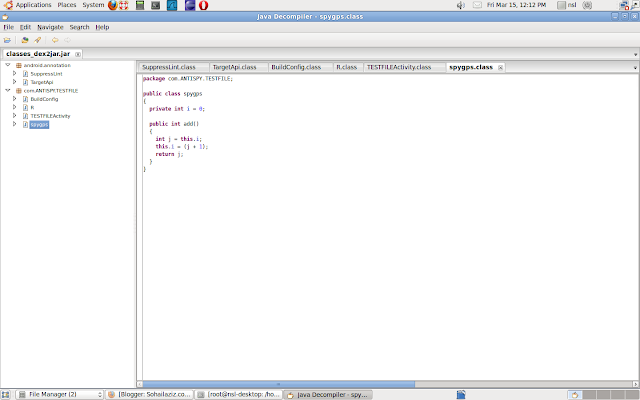This screenshot has width=640, height=400.
Task: Open the File menu
Action: [9, 27]
